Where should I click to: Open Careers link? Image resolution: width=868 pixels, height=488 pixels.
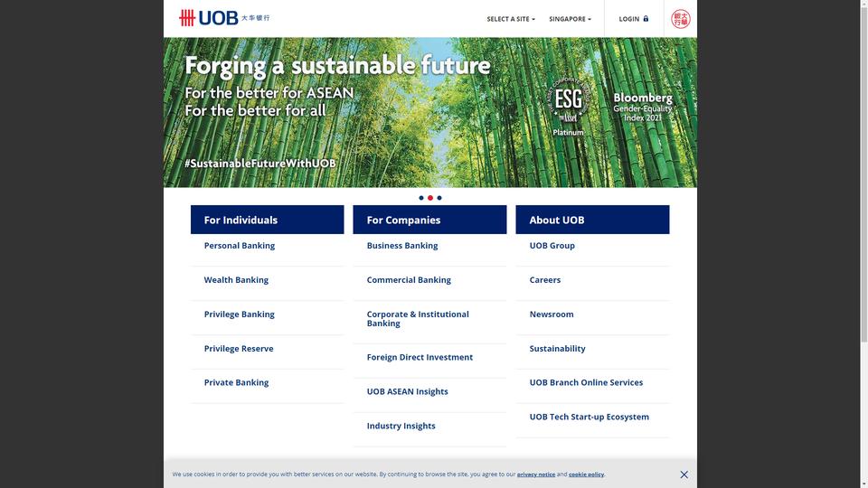click(544, 280)
